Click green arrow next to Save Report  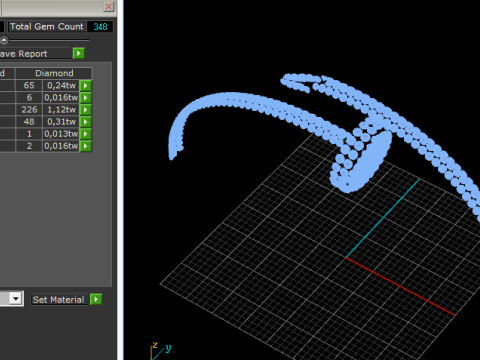[x=79, y=53]
